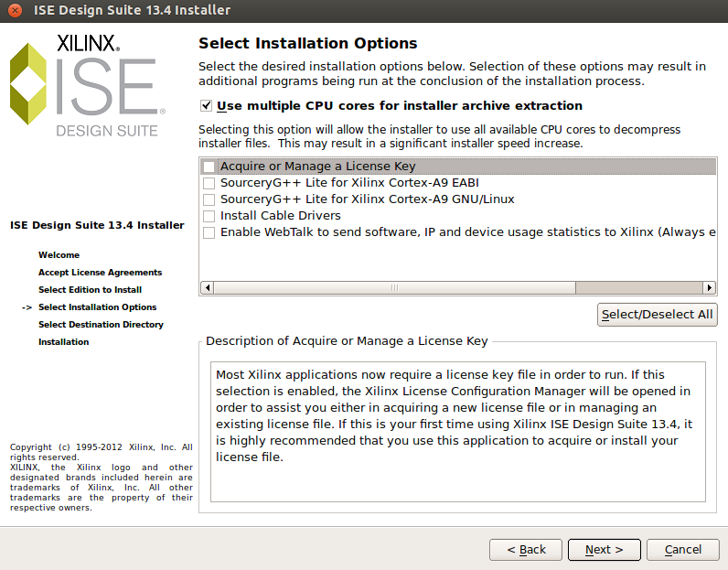Close the installer window via the red button

tap(14, 11)
